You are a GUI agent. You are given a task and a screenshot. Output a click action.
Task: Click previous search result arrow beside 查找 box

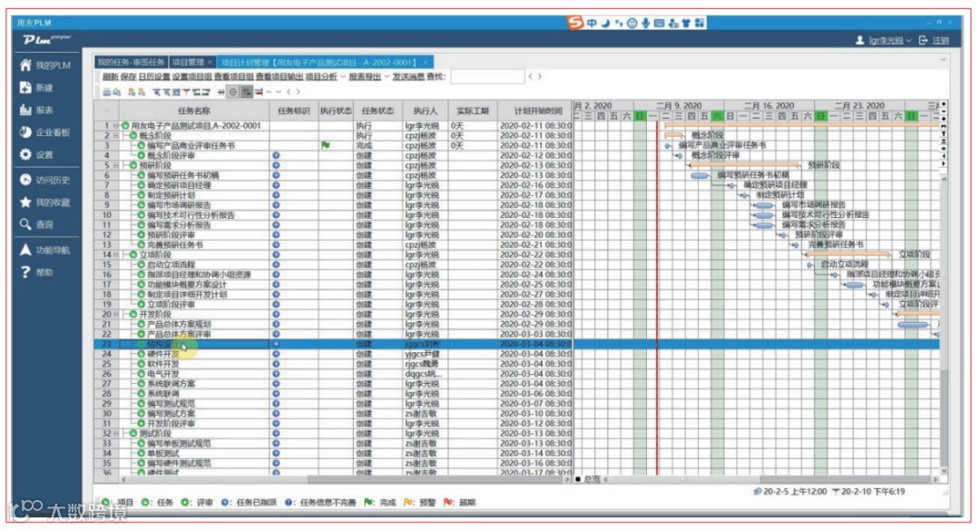click(530, 76)
